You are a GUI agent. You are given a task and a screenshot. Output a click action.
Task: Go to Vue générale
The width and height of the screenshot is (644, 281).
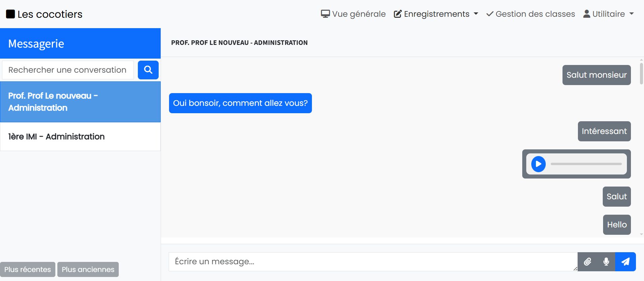(358, 14)
